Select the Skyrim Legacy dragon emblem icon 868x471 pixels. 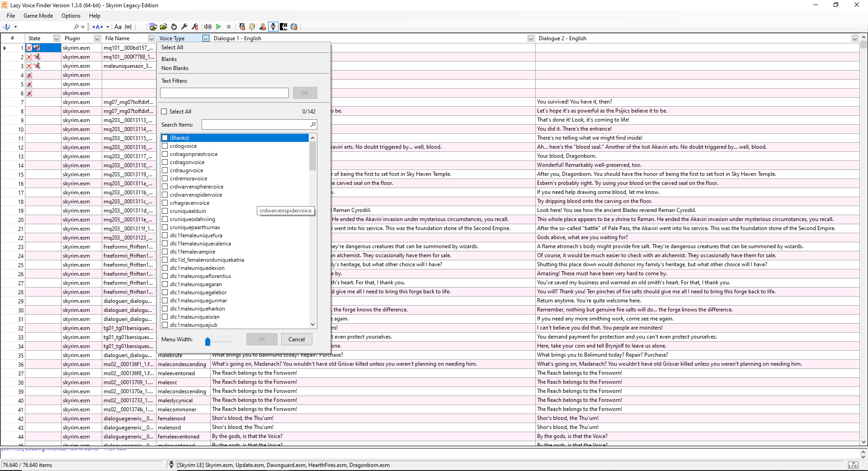(x=273, y=27)
